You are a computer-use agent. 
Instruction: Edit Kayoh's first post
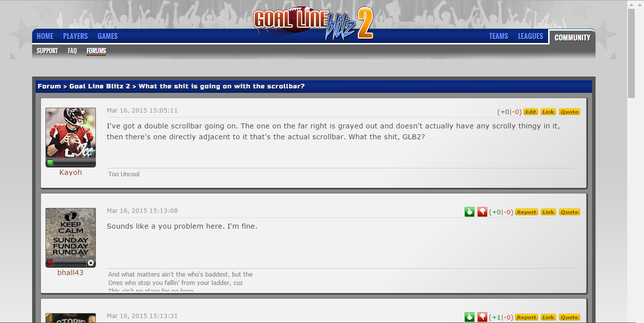(x=531, y=112)
